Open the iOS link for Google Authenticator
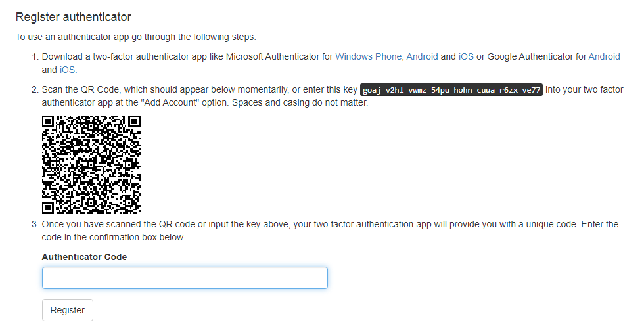This screenshot has width=644, height=335. [x=67, y=70]
